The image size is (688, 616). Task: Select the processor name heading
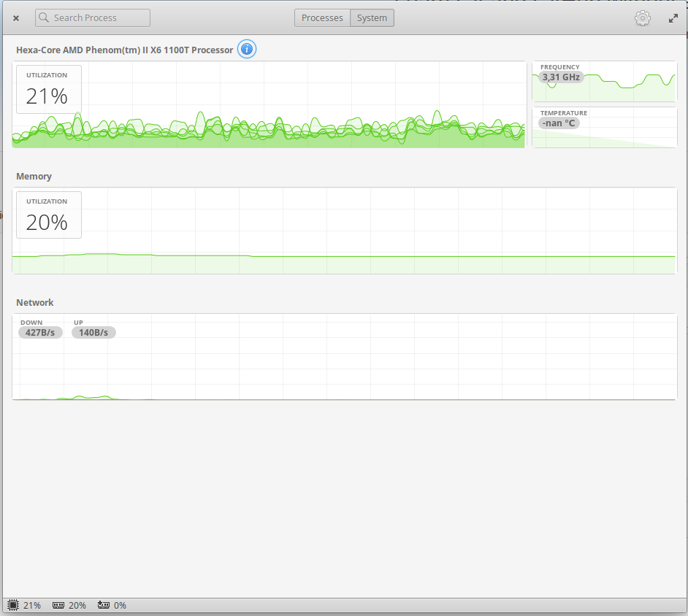(x=125, y=50)
